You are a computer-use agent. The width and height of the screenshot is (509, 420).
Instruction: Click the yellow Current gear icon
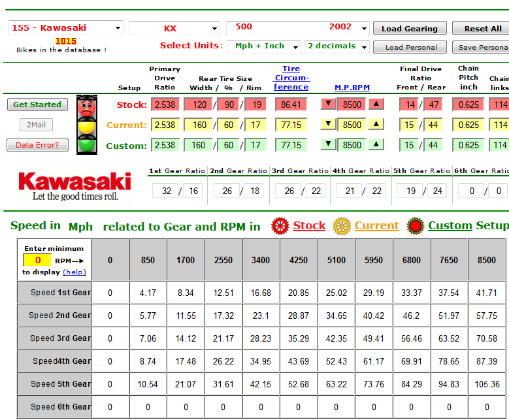click(x=342, y=226)
